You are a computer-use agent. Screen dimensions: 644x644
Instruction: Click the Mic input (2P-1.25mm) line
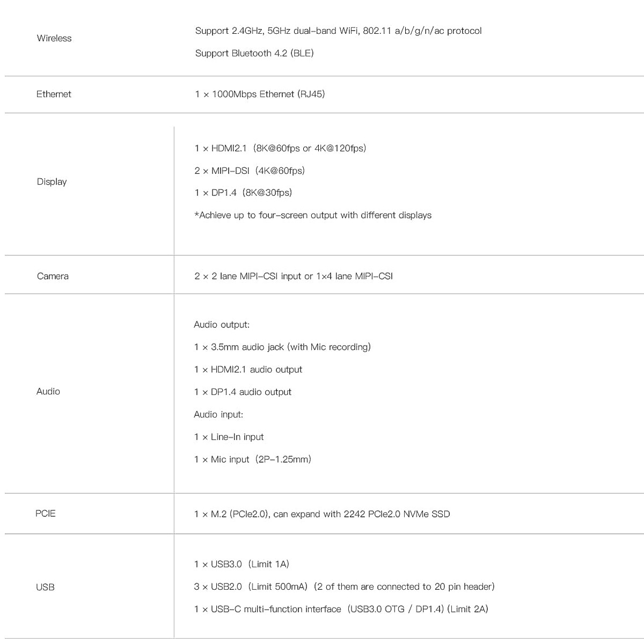click(253, 459)
